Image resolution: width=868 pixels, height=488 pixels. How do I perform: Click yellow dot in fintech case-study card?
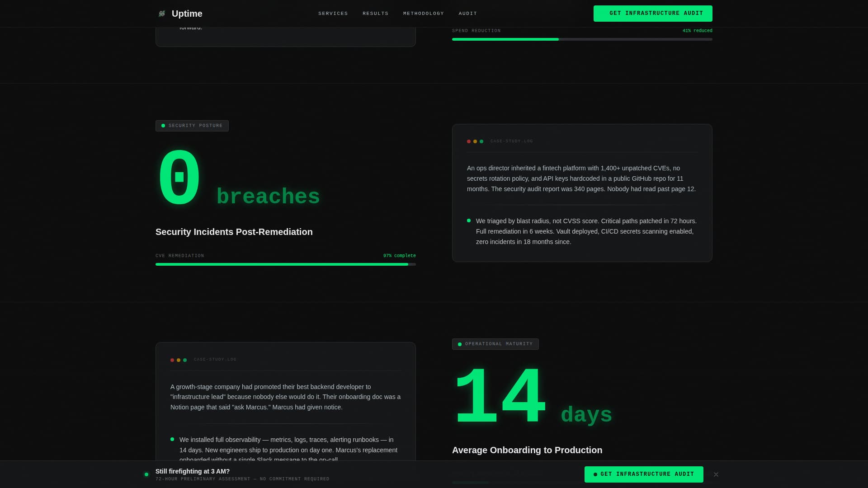(x=475, y=141)
